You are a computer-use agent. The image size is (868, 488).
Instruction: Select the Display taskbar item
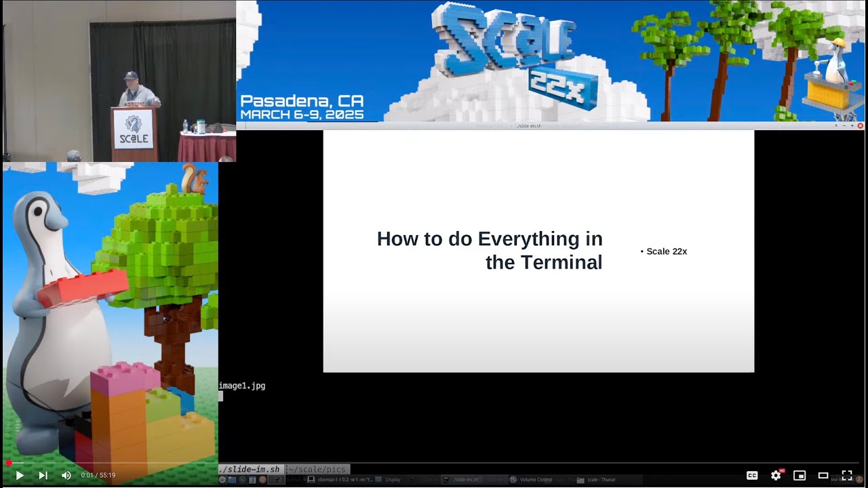[x=388, y=479]
